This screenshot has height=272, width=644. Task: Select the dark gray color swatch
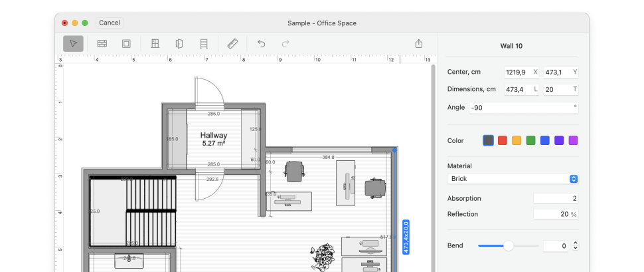click(489, 141)
